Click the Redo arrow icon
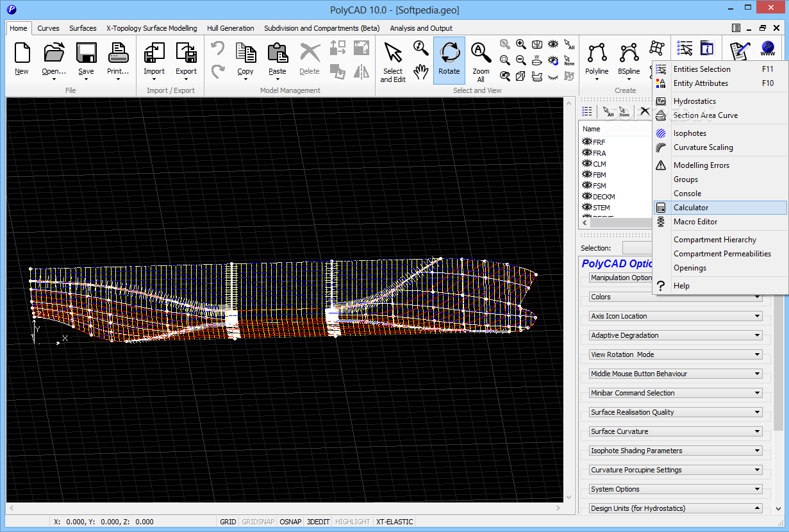 click(218, 71)
